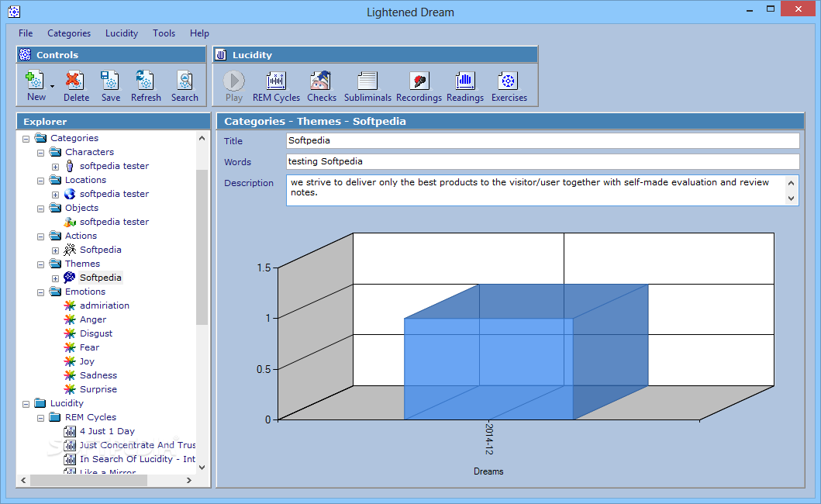
Task: Expand Softpedia under Actions
Action: (x=55, y=250)
